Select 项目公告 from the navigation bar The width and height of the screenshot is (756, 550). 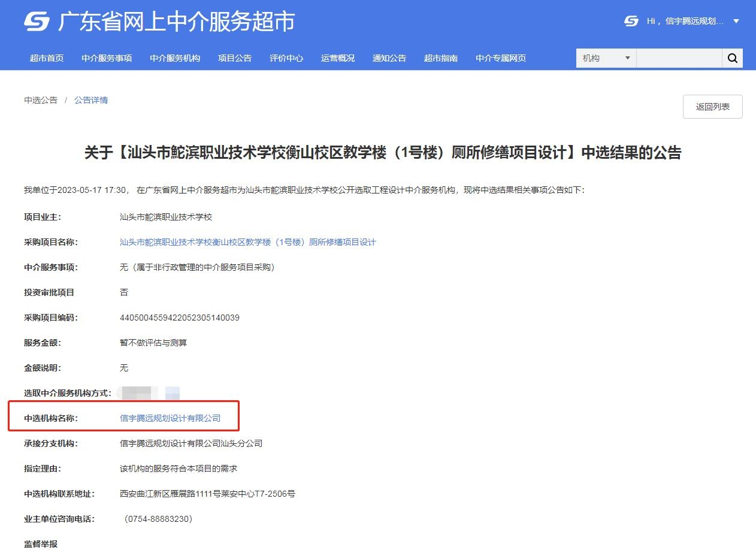pyautogui.click(x=235, y=58)
